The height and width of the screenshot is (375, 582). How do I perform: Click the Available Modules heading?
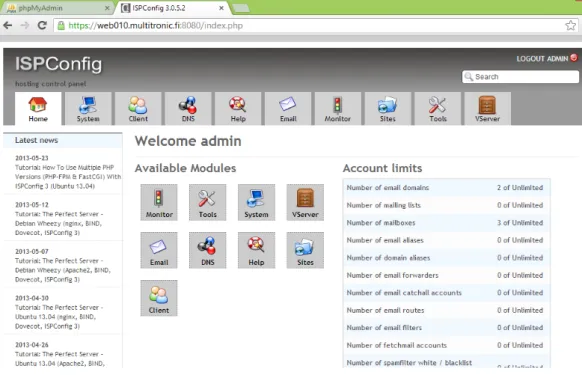coord(186,168)
